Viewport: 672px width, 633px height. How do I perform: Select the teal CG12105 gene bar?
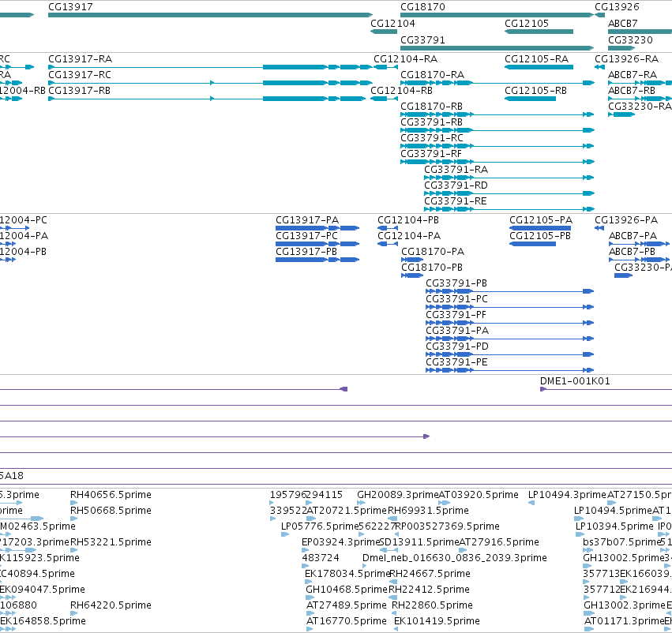pos(539,32)
